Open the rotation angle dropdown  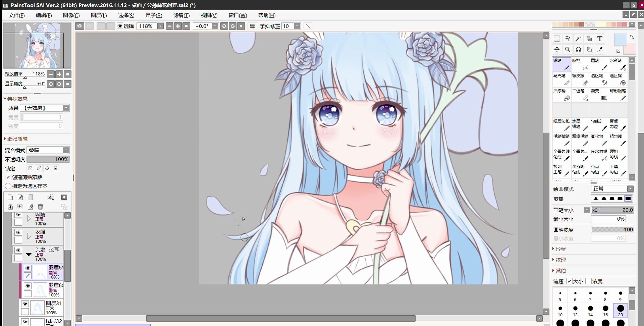click(215, 26)
